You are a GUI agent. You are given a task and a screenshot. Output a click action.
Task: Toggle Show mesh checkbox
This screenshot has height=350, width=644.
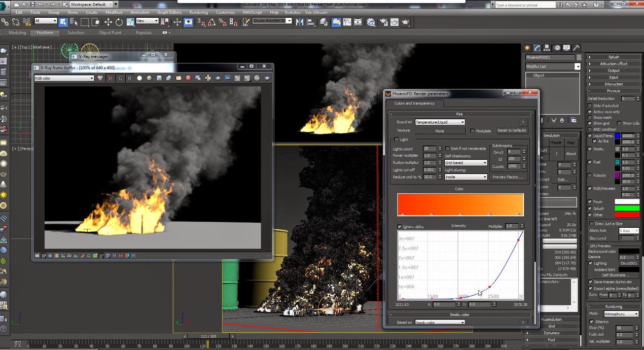tap(590, 117)
